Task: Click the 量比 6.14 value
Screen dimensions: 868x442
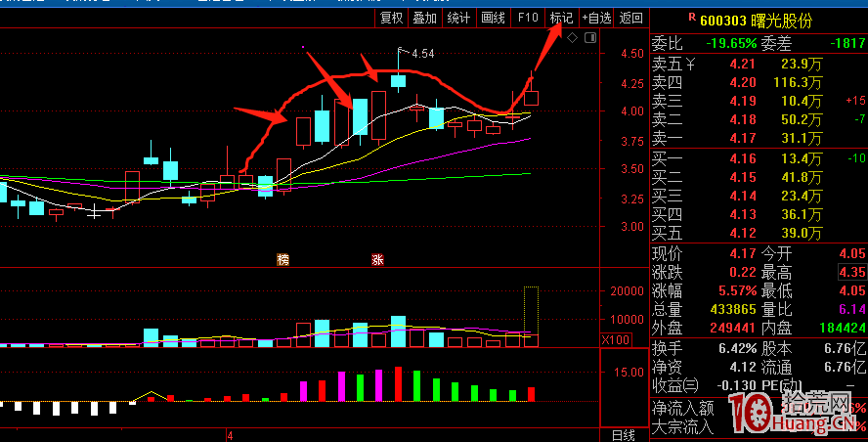Action: tap(852, 309)
